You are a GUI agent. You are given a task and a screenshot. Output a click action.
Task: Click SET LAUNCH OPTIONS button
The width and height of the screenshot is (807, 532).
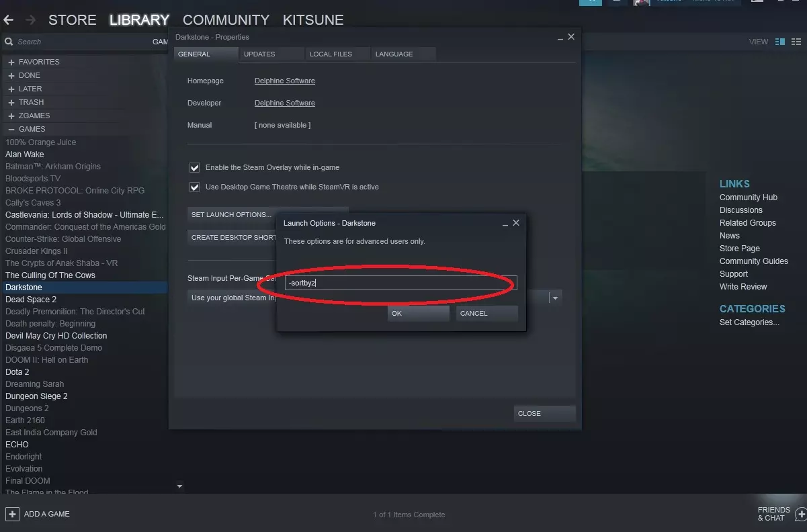(267, 215)
